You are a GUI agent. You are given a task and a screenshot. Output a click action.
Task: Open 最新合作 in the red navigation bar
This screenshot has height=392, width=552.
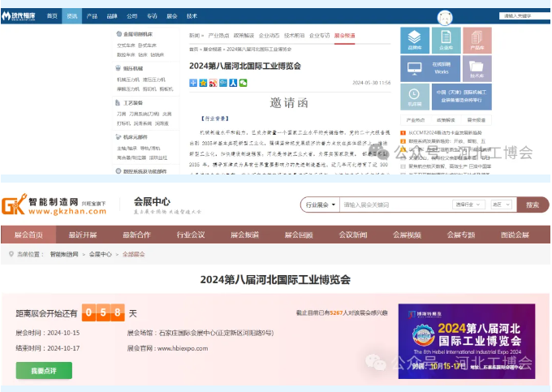pyautogui.click(x=136, y=235)
